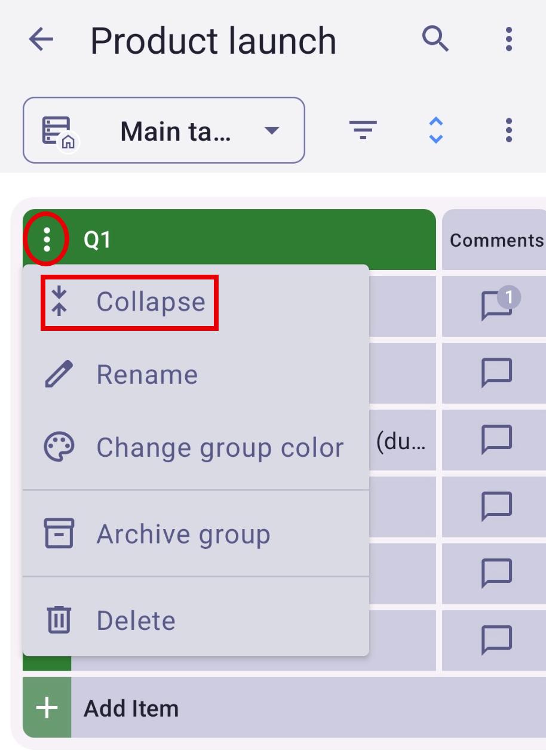This screenshot has width=546, height=756.
Task: Click the plus icon on the Add Item row
Action: click(x=46, y=708)
